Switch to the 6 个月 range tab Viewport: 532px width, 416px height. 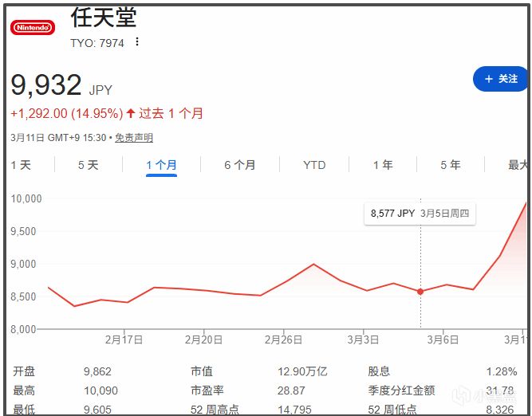point(239,165)
